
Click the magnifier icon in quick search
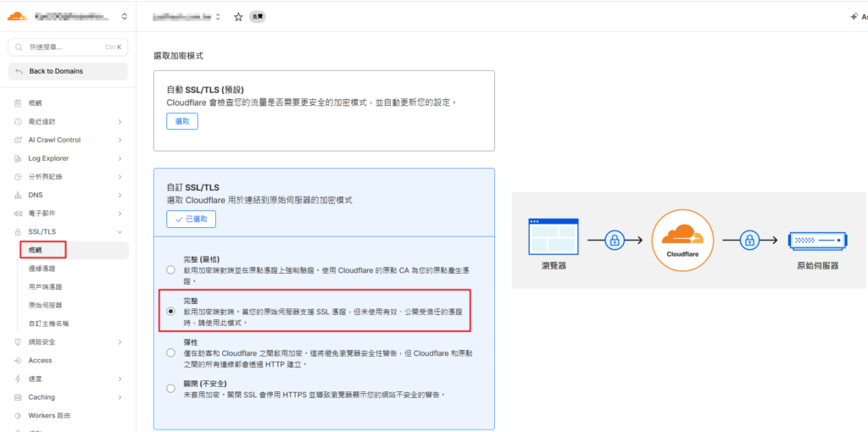[20, 47]
